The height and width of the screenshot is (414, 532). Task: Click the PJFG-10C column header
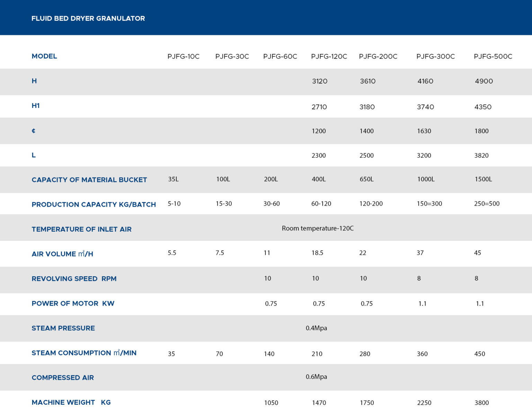pyautogui.click(x=184, y=56)
